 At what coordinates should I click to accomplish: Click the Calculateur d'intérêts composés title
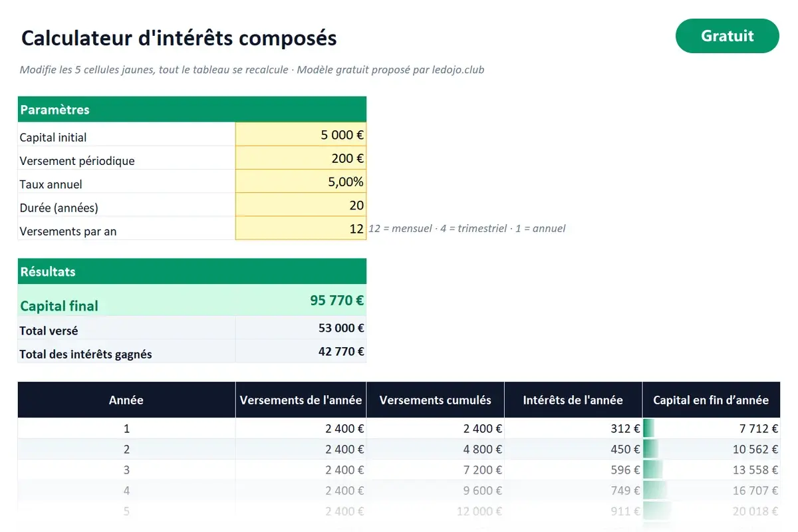pos(179,38)
